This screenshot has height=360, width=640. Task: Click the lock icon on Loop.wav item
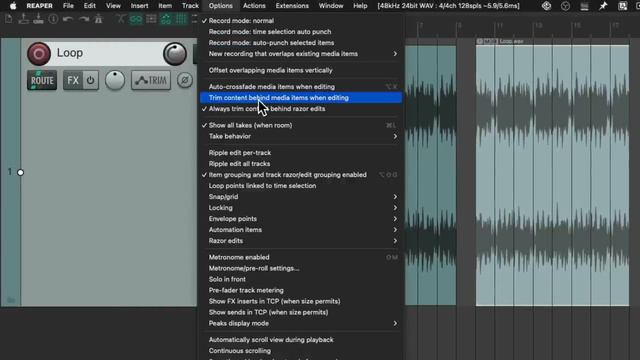480,41
